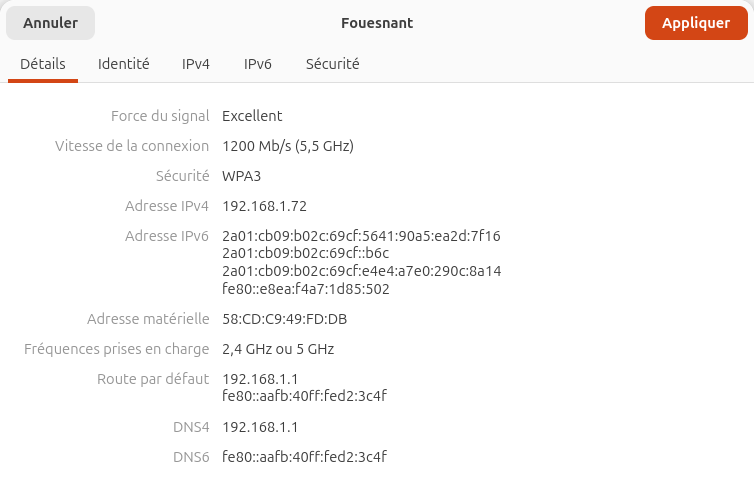This screenshot has height=488, width=754.
Task: Open the IPv6 tab
Action: click(258, 64)
